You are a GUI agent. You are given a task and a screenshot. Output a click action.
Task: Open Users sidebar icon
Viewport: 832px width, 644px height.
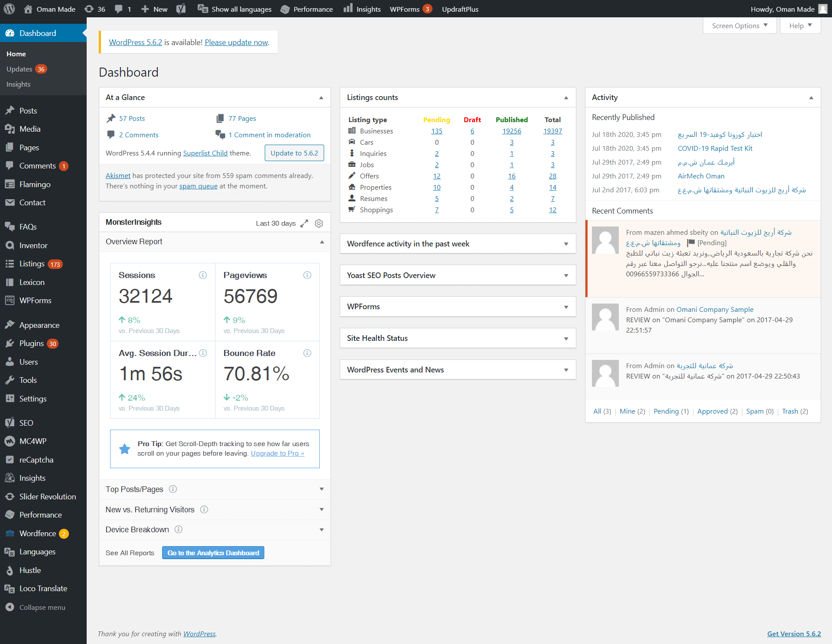point(10,362)
